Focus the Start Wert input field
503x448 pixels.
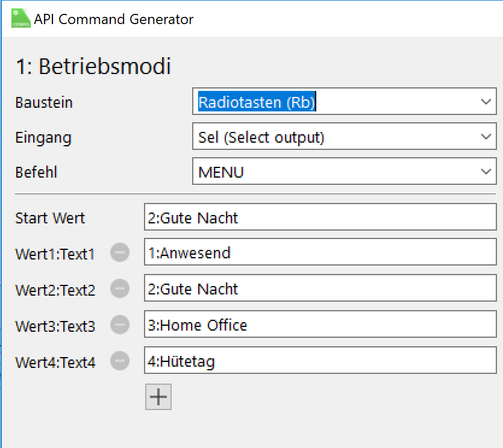coord(320,217)
